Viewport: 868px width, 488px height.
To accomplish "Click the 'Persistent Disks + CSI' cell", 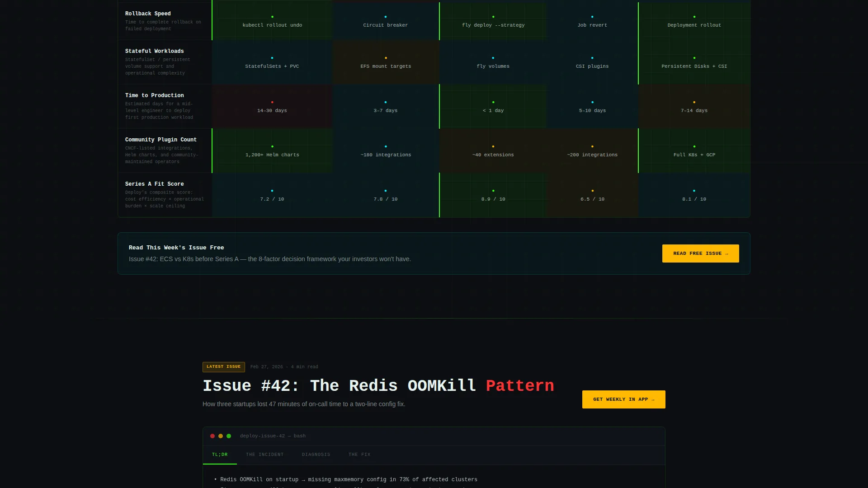I will 694,62.
